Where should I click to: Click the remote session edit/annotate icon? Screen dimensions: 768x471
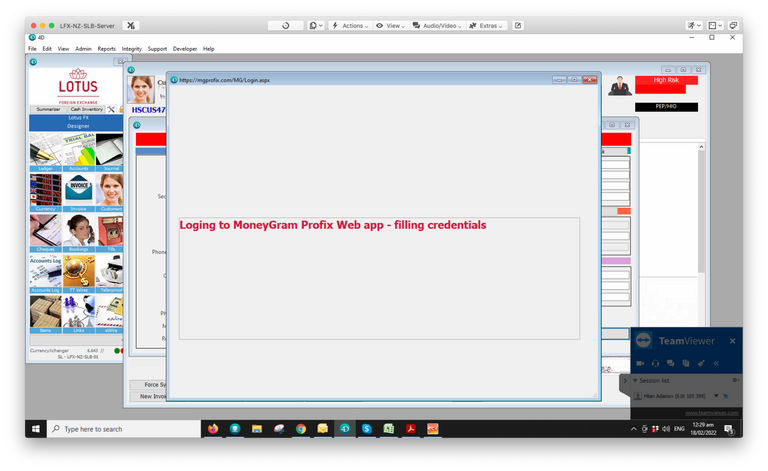518,25
